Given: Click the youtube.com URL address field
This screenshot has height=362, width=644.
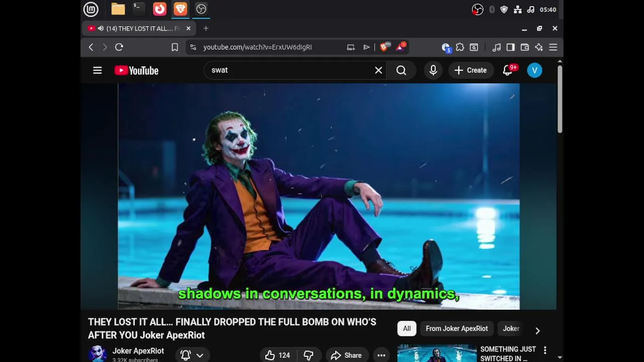Looking at the screenshot, I should point(258,47).
